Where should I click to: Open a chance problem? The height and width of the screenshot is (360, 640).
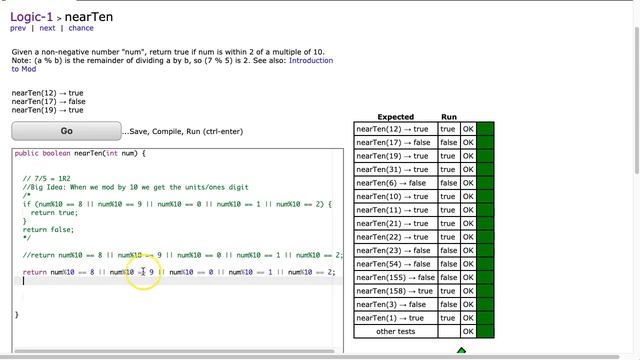(81, 28)
